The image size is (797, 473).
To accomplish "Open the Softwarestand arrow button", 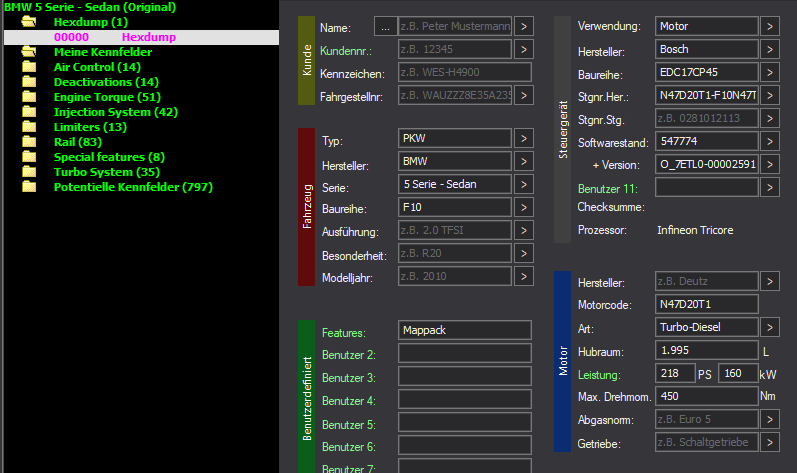I will tap(770, 141).
